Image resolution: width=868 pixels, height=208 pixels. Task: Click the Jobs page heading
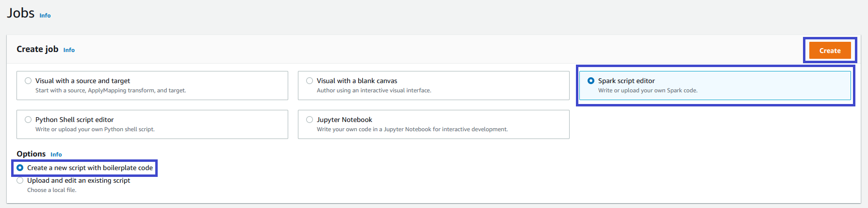[x=21, y=13]
